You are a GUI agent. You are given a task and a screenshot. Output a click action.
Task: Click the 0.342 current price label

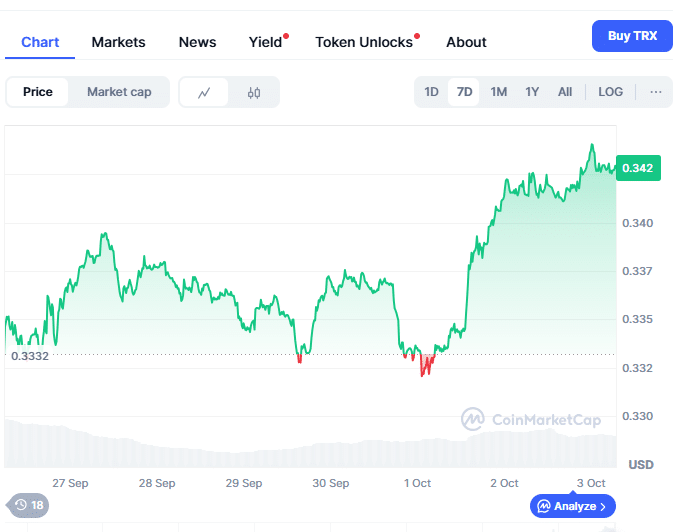pos(637,168)
